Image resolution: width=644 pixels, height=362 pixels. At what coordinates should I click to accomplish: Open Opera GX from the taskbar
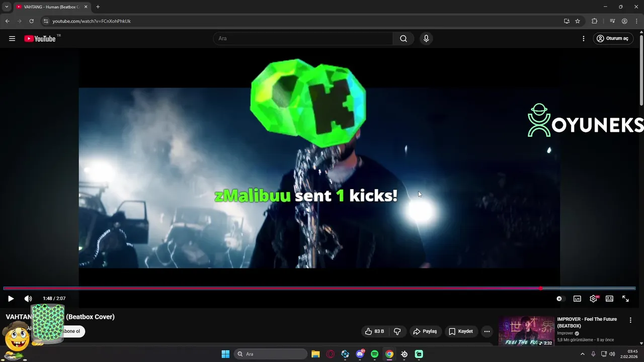click(x=331, y=354)
